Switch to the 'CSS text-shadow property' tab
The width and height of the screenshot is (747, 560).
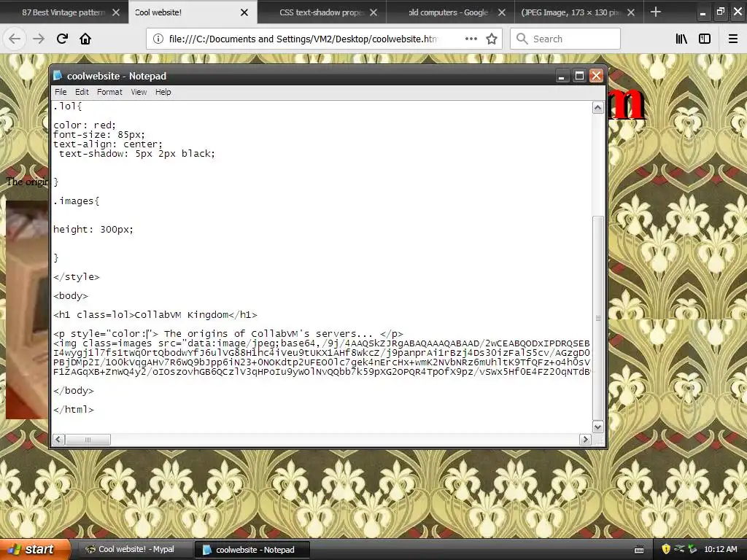click(x=322, y=12)
